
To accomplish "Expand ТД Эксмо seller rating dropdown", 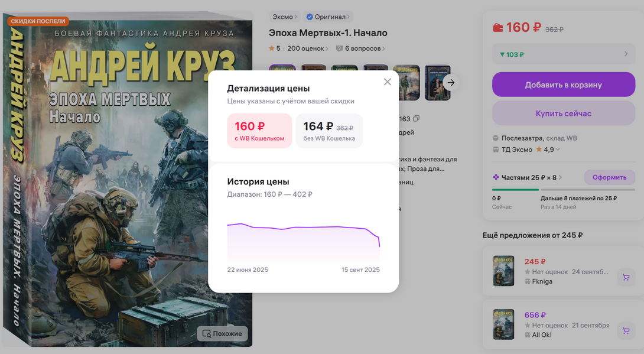I will pyautogui.click(x=558, y=150).
